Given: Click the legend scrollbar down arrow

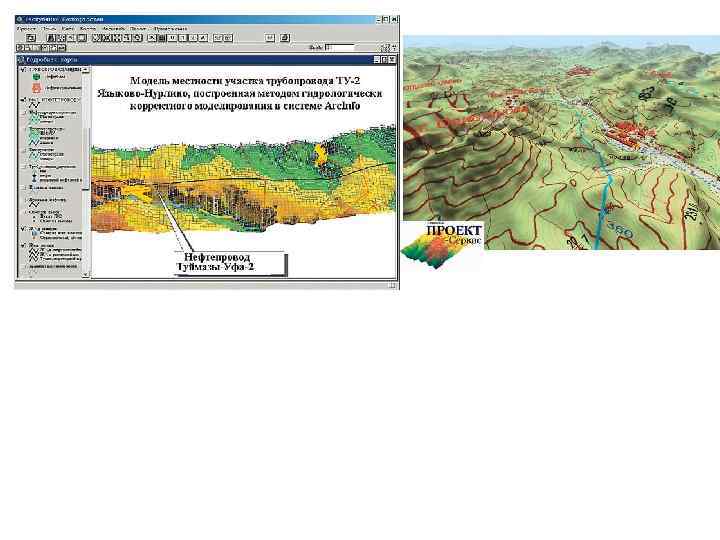Looking at the screenshot, I should [x=86, y=274].
